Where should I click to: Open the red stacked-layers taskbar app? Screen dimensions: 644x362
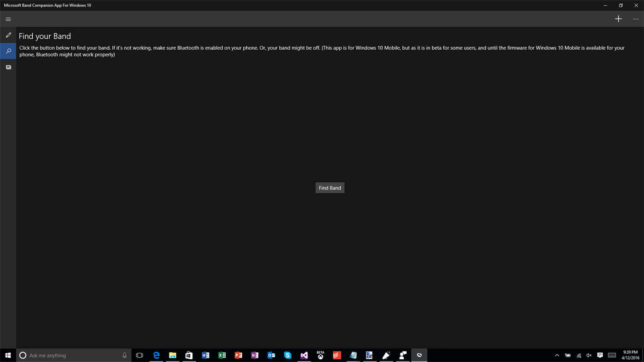point(337,355)
